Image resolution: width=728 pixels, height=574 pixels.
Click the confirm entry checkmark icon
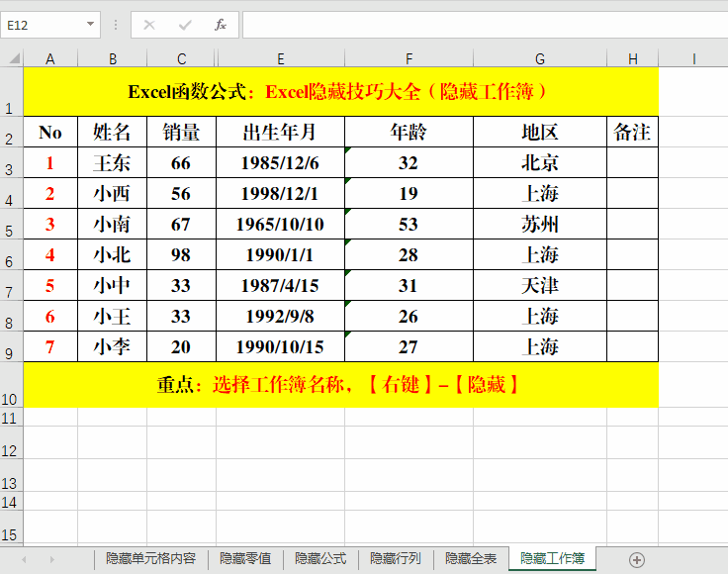pos(185,25)
